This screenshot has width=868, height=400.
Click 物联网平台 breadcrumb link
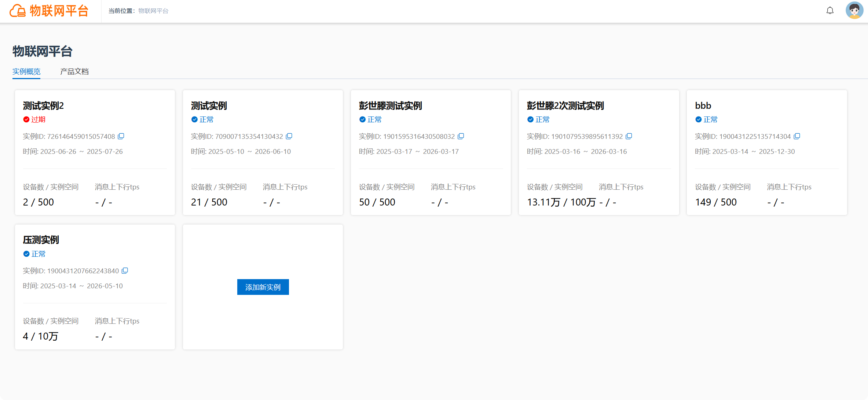pos(153,11)
